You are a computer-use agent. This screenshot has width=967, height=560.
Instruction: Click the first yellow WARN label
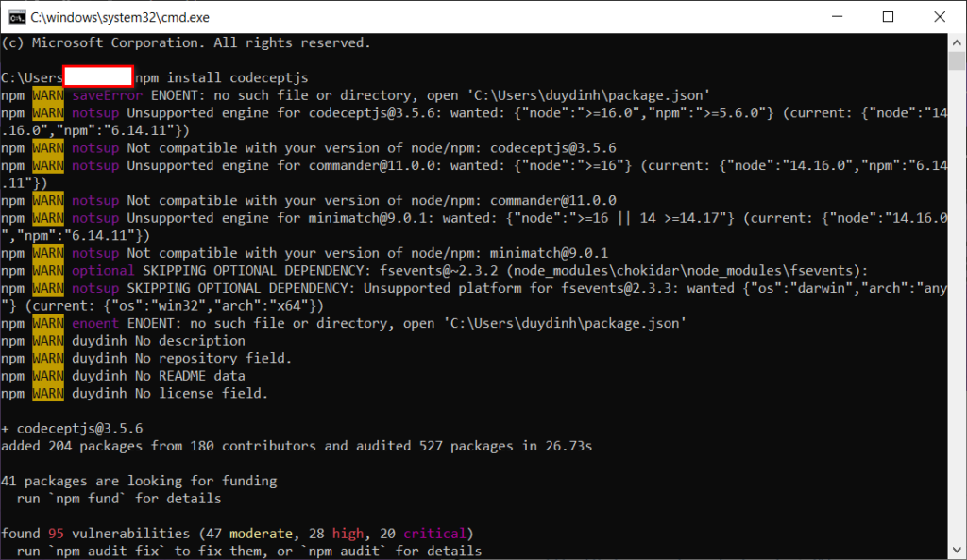click(x=48, y=95)
